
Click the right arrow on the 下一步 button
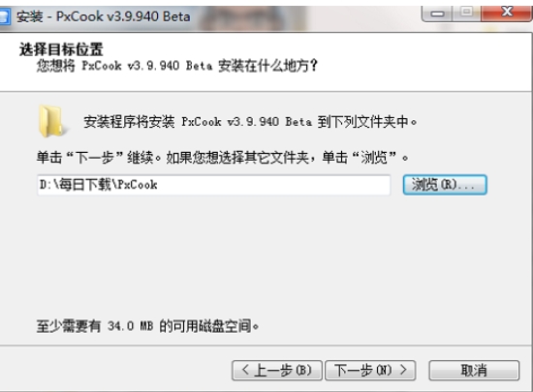403,370
